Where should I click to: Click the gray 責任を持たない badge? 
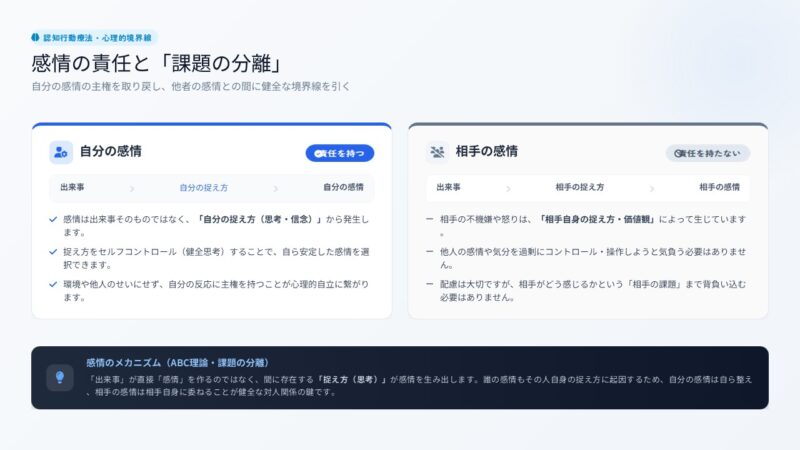click(x=708, y=153)
